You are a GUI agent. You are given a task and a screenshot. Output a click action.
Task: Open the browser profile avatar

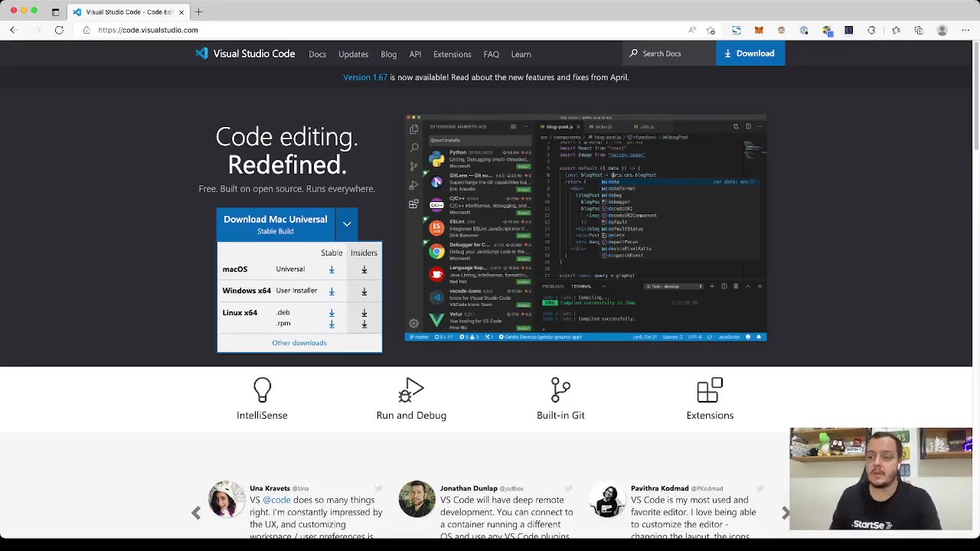click(x=942, y=30)
